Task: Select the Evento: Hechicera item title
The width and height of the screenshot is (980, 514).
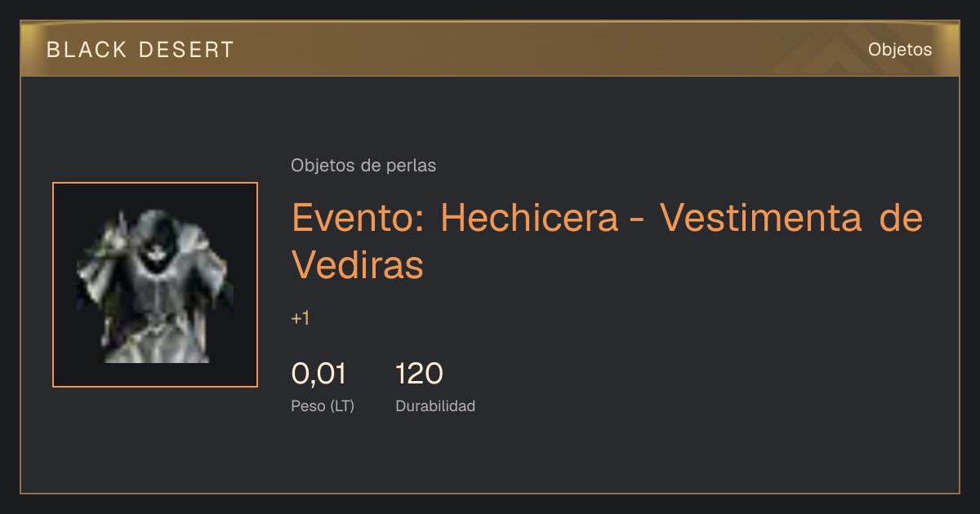Action: click(607, 241)
